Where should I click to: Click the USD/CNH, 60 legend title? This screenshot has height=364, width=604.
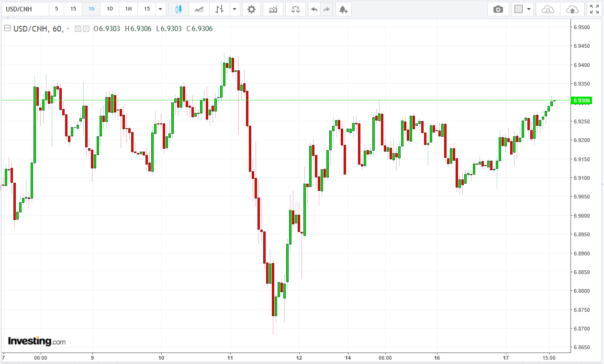coord(38,29)
